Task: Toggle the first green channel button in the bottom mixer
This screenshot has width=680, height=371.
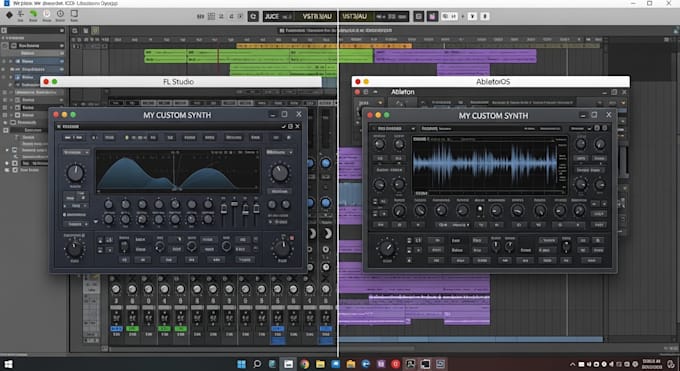Action: click(x=132, y=329)
